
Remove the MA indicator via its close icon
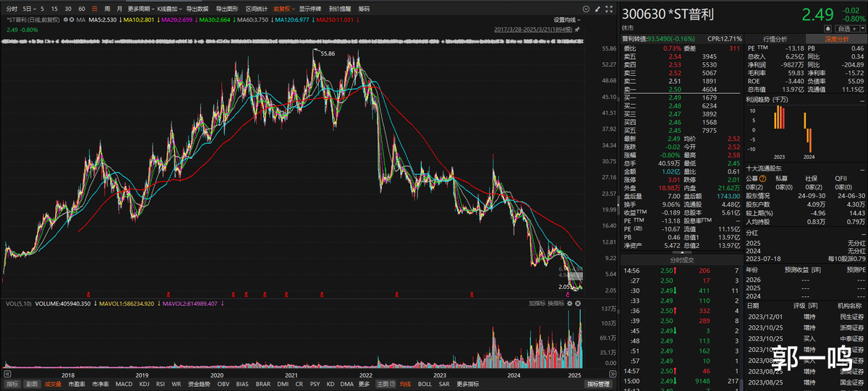tap(72, 20)
